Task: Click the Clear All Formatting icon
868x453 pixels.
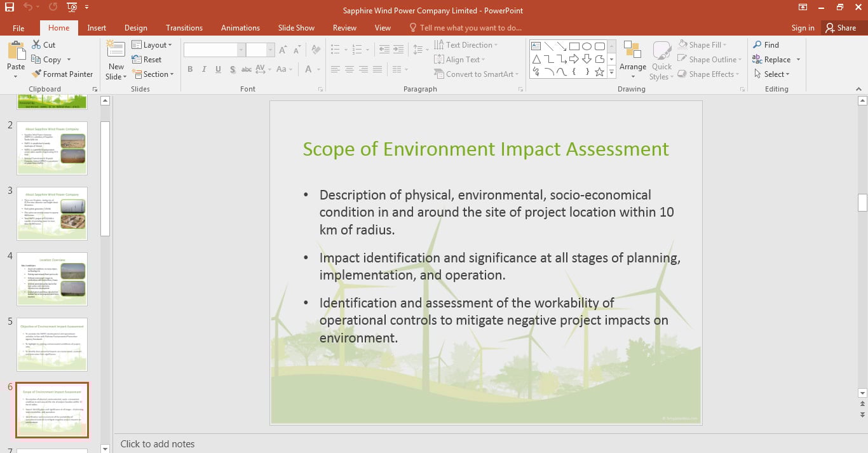Action: tap(316, 49)
